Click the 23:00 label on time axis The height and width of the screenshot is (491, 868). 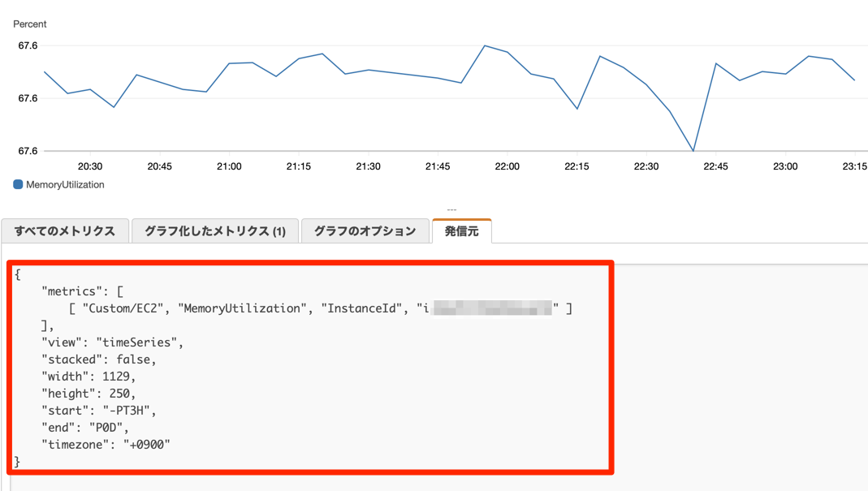(x=785, y=166)
